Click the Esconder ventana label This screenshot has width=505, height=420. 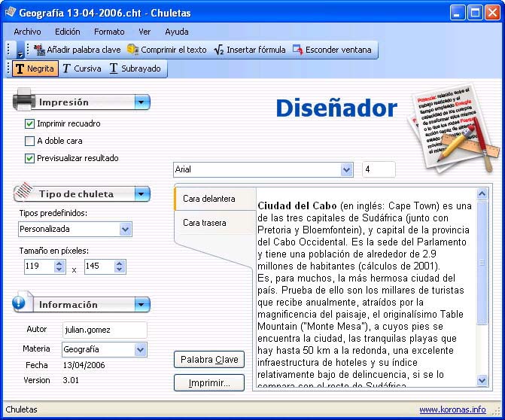338,50
